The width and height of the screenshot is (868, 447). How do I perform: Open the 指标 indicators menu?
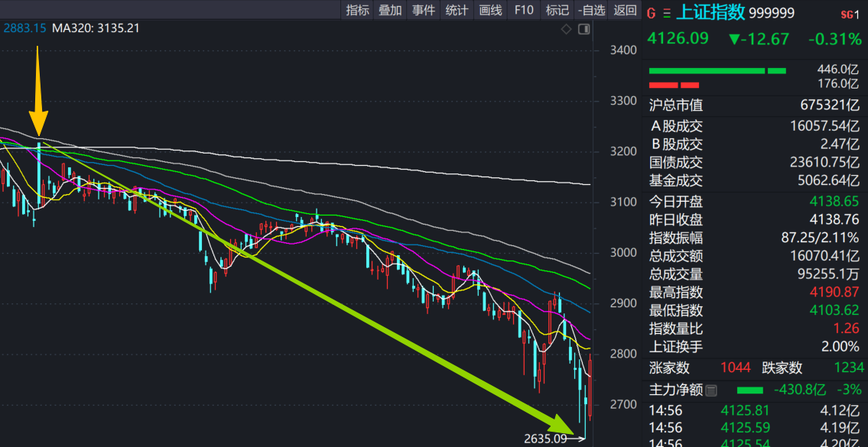pyautogui.click(x=357, y=10)
